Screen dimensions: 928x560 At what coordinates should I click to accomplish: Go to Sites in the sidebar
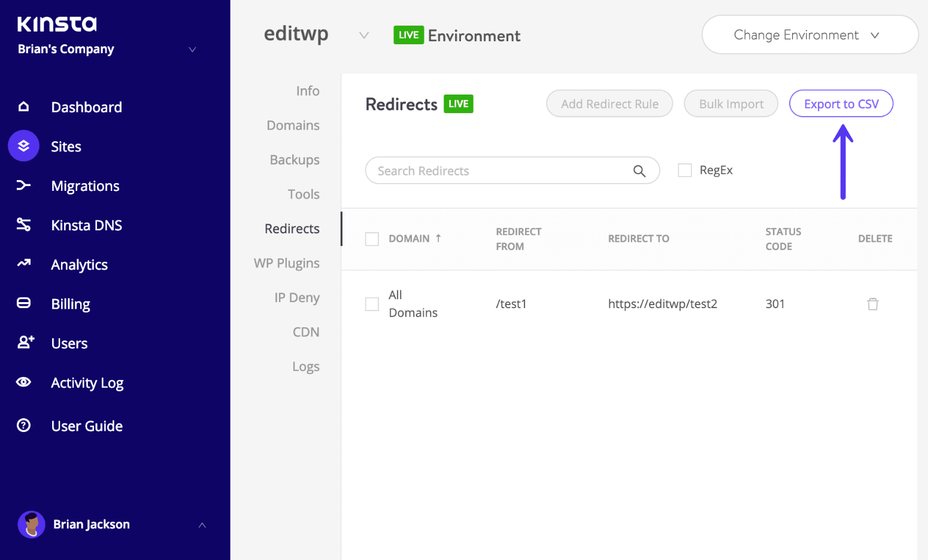click(x=66, y=147)
